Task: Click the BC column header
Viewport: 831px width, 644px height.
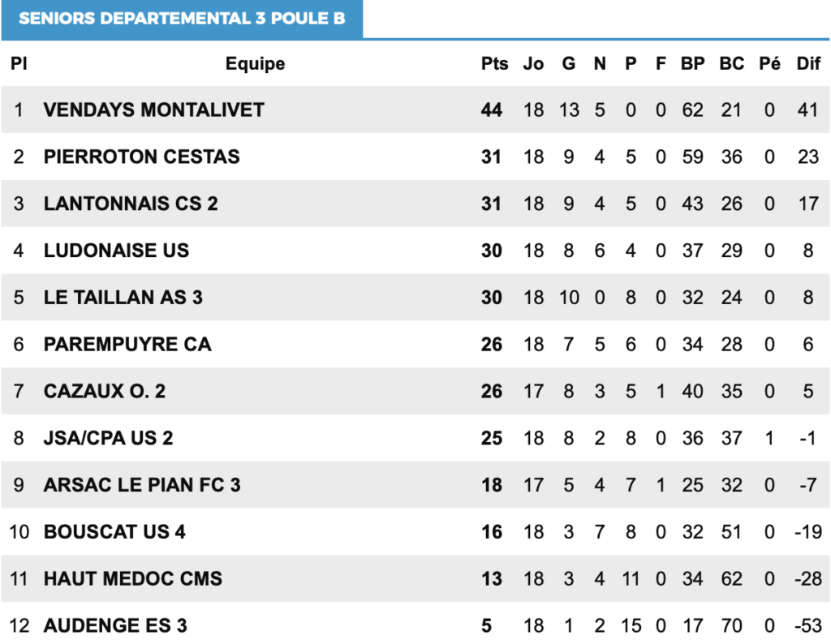Action: (731, 63)
